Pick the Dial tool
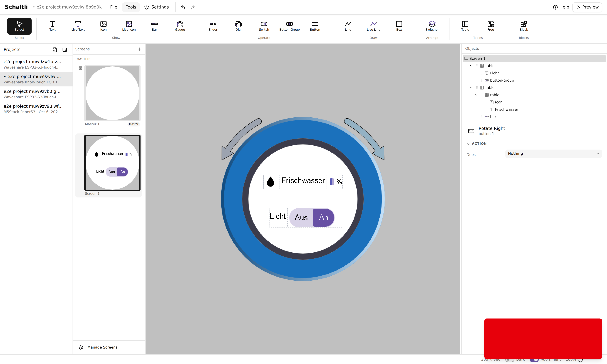Image resolution: width=607 pixels, height=364 pixels. tap(239, 26)
